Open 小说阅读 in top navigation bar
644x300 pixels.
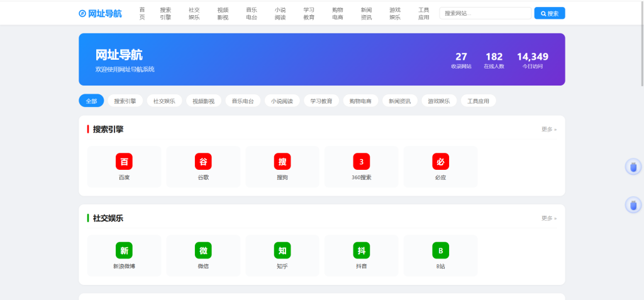click(x=280, y=14)
